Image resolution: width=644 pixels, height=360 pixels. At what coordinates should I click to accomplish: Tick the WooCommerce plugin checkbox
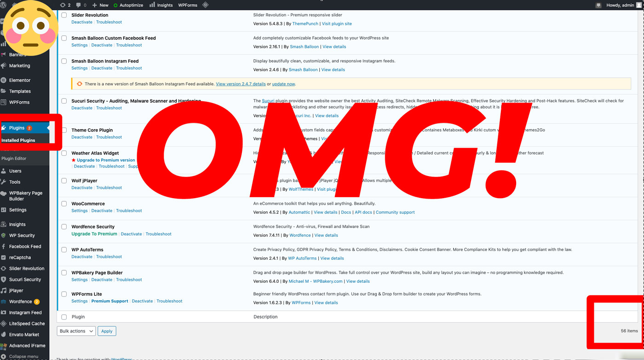tap(64, 204)
